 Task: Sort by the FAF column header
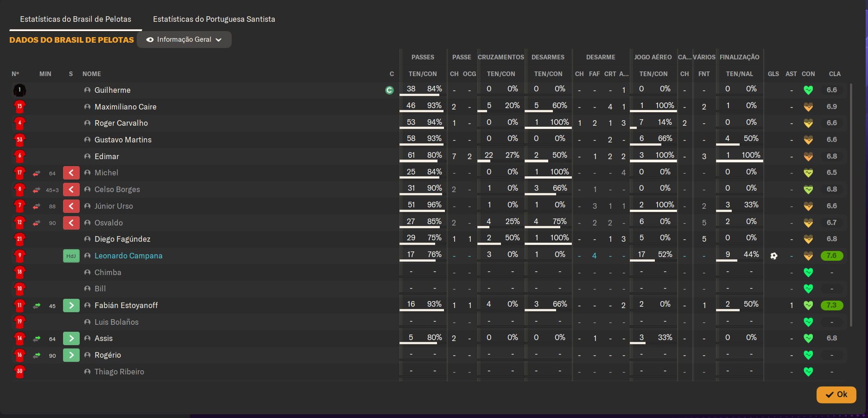coord(595,74)
